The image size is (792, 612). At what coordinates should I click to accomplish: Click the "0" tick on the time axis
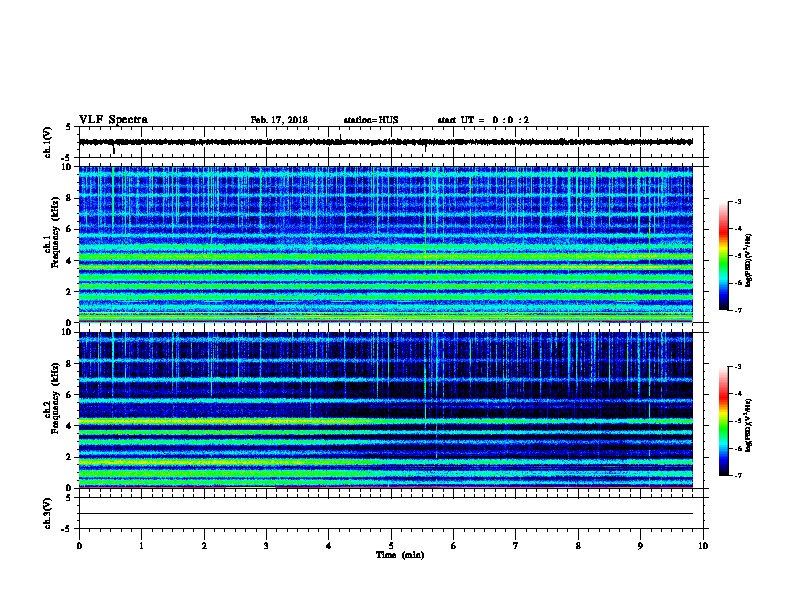coord(79,546)
